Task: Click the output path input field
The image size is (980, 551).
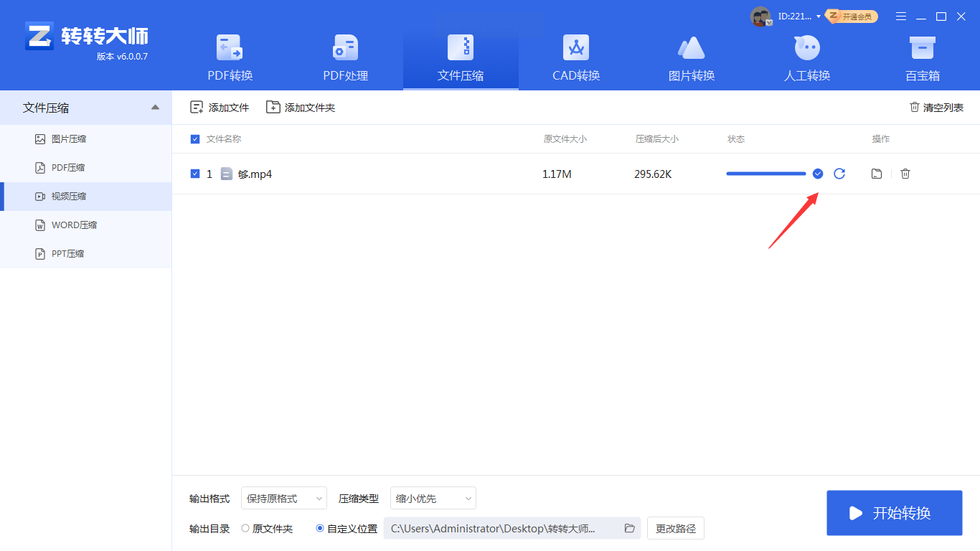Action: click(512, 528)
